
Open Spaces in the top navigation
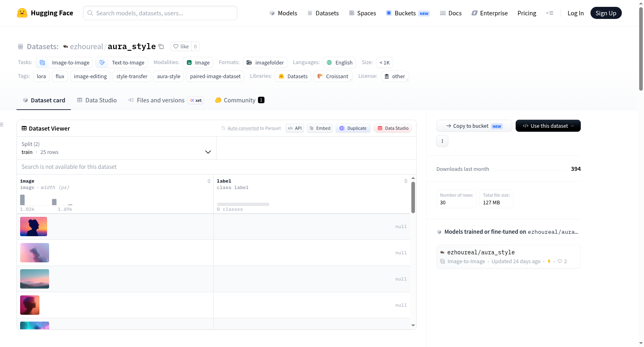click(363, 13)
